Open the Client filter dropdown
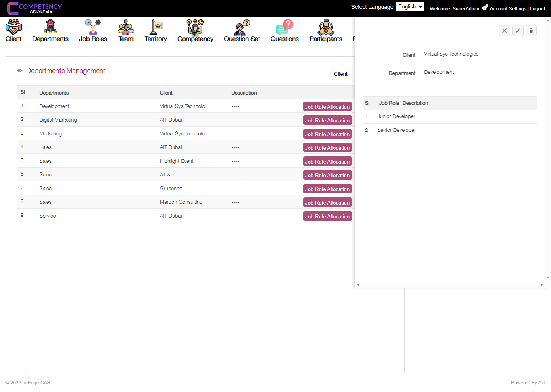The height and width of the screenshot is (392, 551). pos(343,74)
